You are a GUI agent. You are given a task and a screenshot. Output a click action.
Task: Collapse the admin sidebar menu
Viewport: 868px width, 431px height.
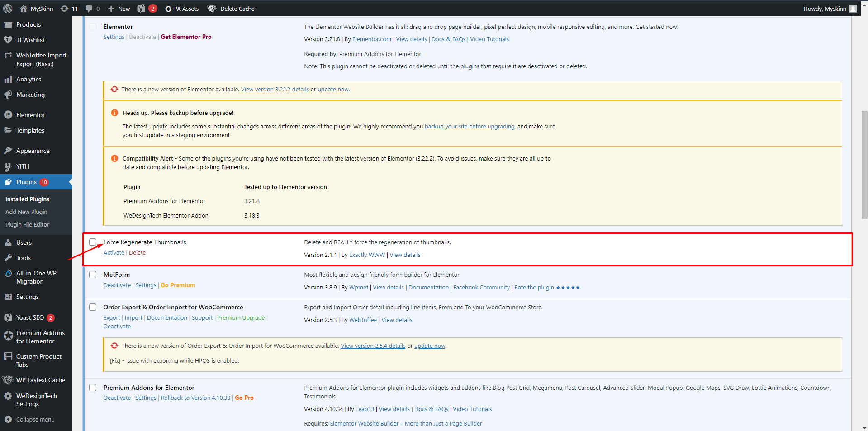point(36,419)
